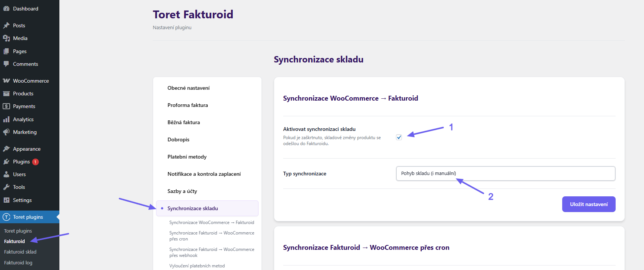Open Fakturoid sklad submenu link
644x270 pixels.
pyautogui.click(x=20, y=252)
